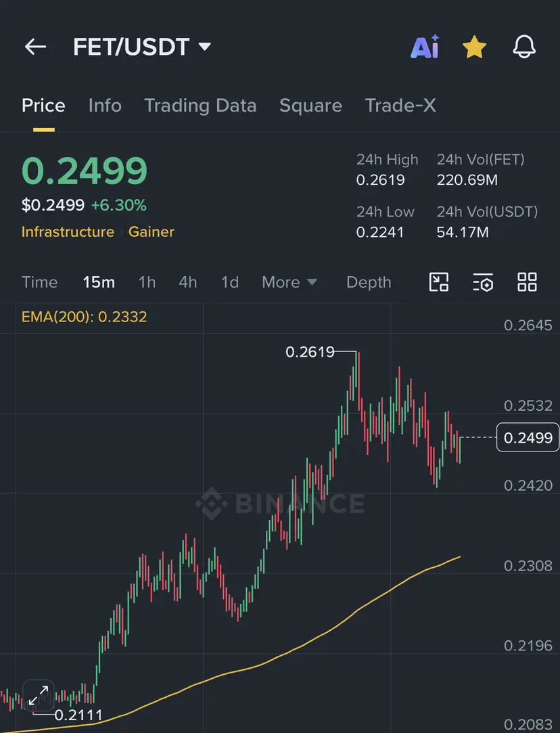Tap the 24h High value 0.2619
560x733 pixels.
pos(381,180)
